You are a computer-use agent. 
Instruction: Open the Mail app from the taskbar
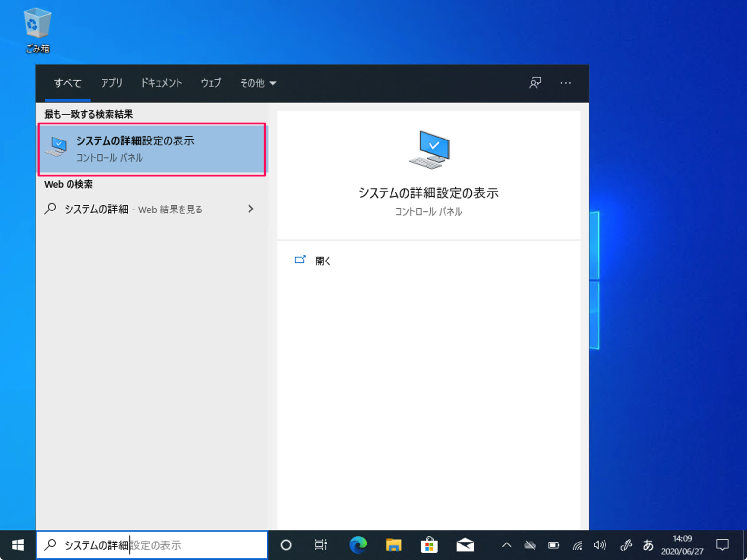[x=465, y=545]
